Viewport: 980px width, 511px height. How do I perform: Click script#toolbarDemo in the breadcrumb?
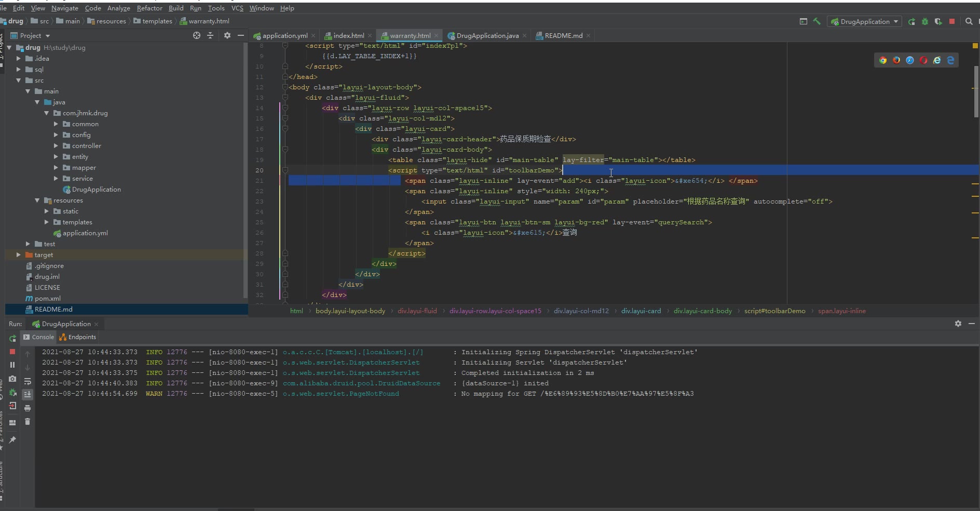click(774, 311)
